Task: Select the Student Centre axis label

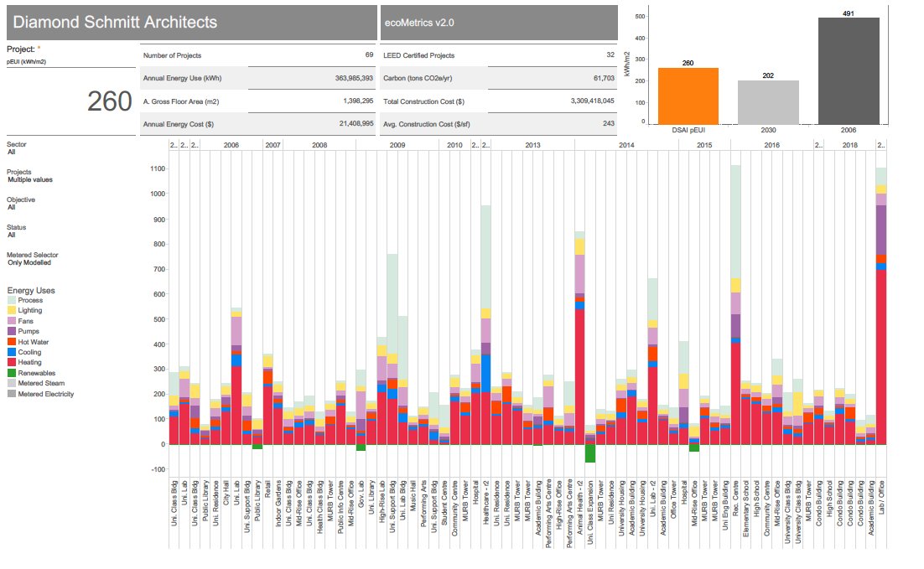Action: point(444,504)
